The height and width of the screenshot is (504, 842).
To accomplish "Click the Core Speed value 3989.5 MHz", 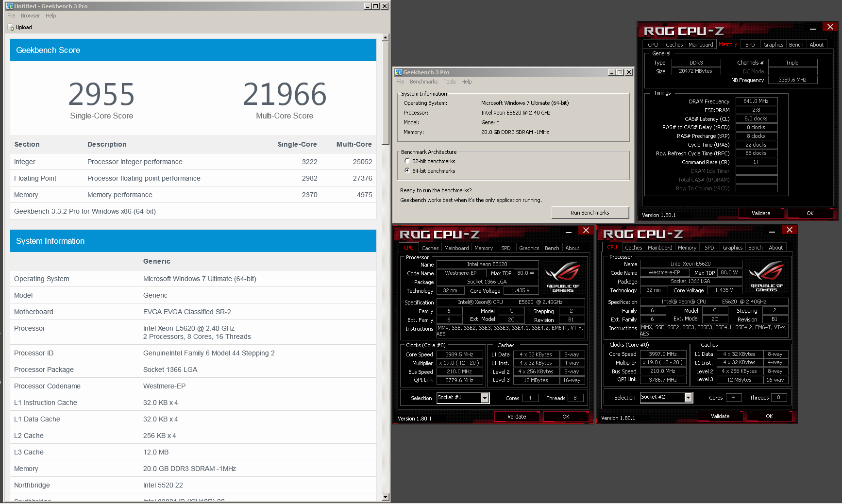I will tap(459, 355).
